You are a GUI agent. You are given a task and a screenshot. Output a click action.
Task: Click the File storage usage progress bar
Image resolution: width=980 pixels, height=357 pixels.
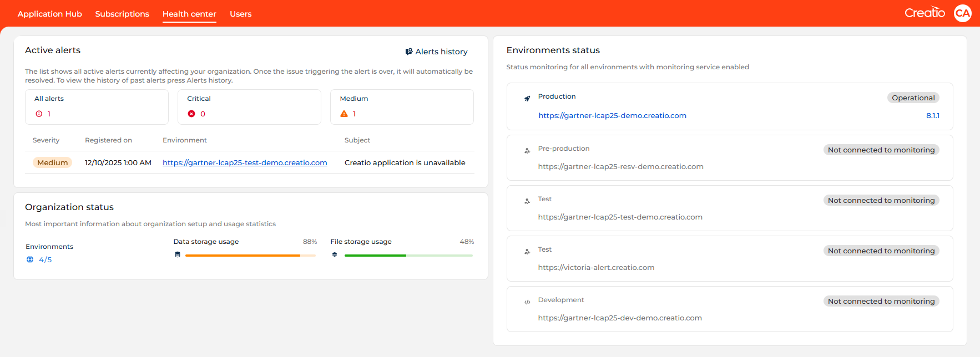click(408, 256)
